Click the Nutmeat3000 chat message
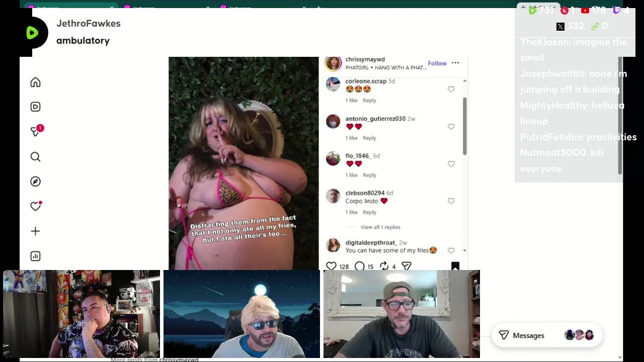The image size is (644, 362). (x=561, y=161)
